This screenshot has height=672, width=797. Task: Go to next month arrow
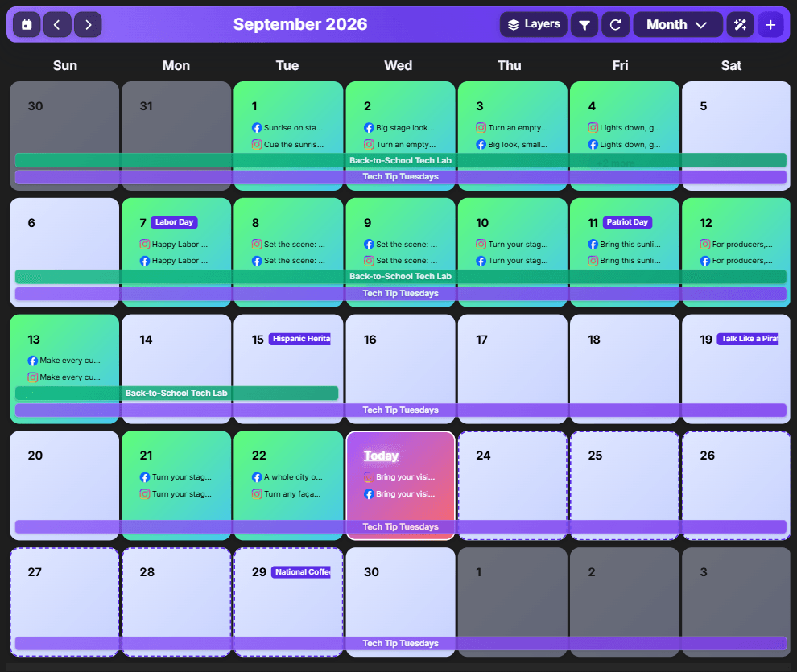pos(88,24)
